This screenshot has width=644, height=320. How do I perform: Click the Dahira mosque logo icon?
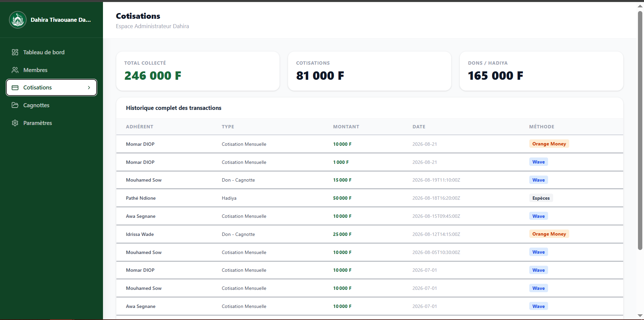coord(18,20)
